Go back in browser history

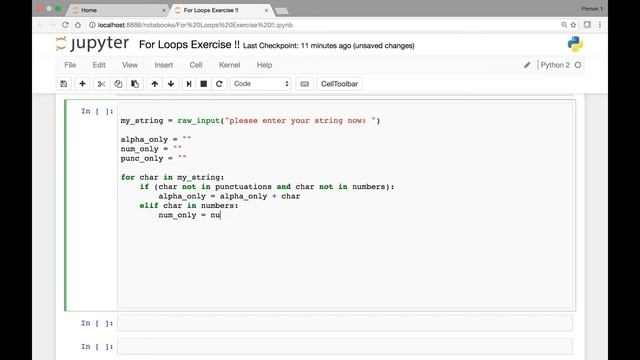[40, 25]
